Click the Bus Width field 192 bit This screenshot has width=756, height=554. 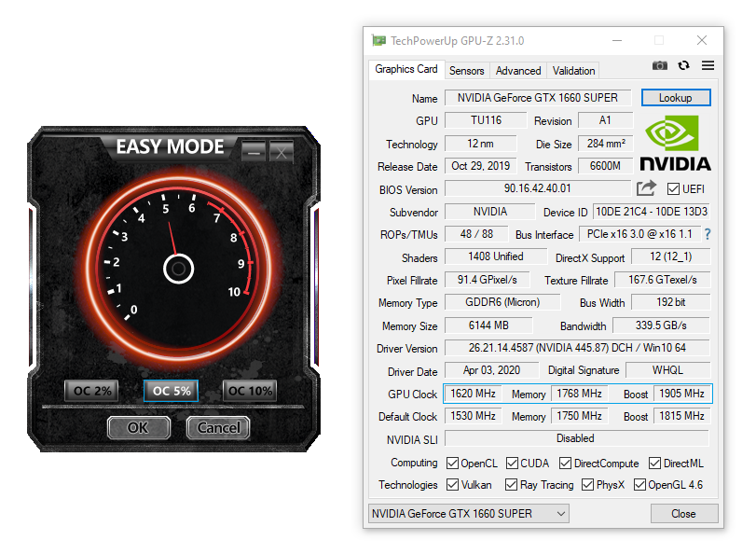[670, 302]
